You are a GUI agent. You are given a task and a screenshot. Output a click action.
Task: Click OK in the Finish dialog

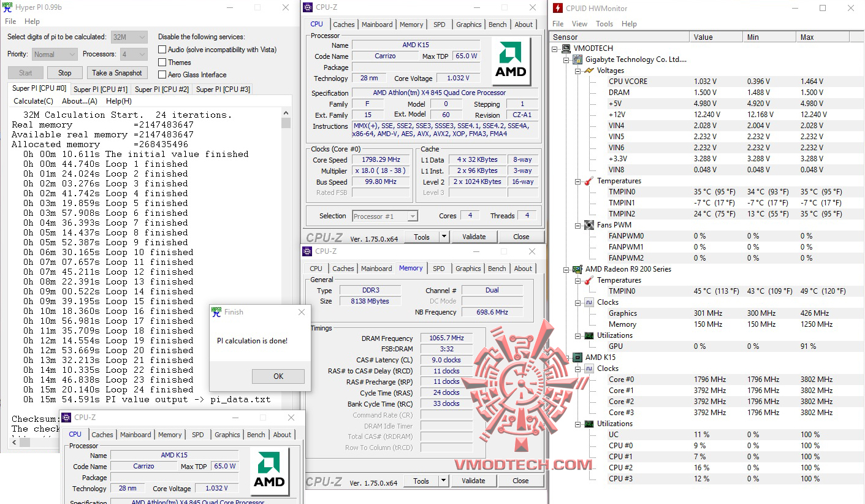[278, 376]
